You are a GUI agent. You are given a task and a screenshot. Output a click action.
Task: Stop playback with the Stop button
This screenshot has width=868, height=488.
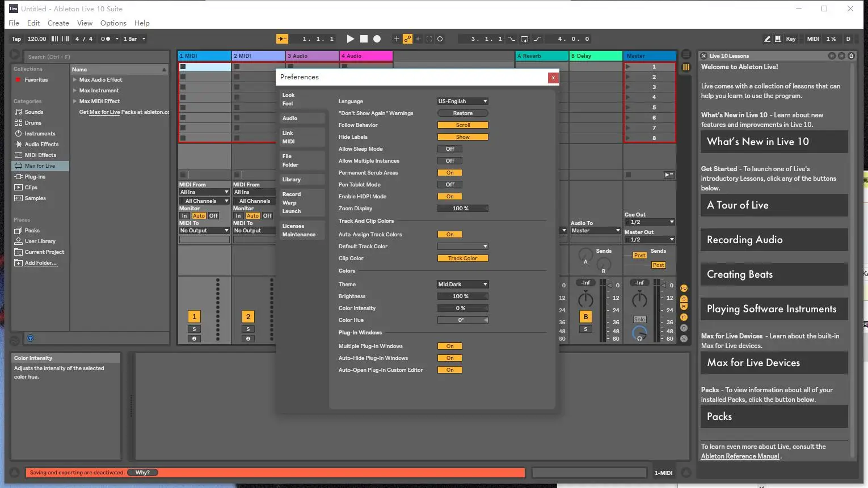(364, 39)
